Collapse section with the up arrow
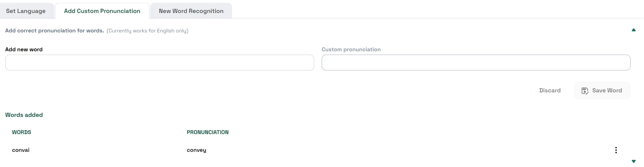The width and height of the screenshot is (644, 167). [x=634, y=30]
